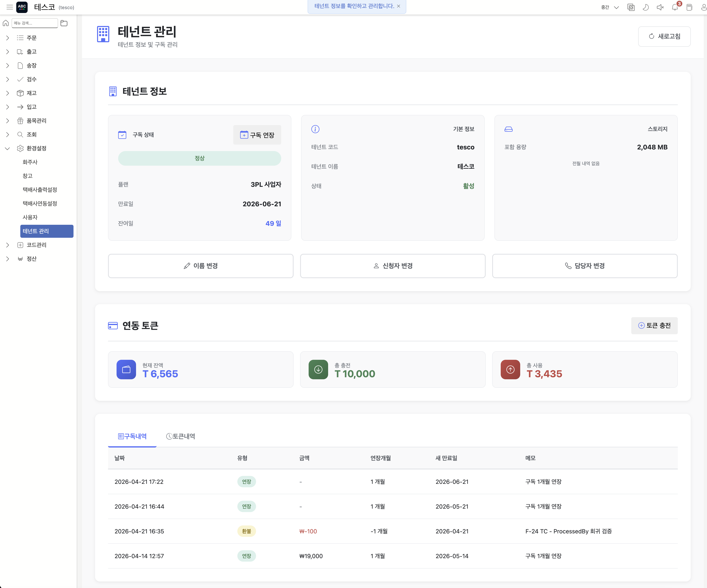Image resolution: width=707 pixels, height=588 pixels.
Task: Toggle dark mode with the moon icon
Action: tap(645, 7)
